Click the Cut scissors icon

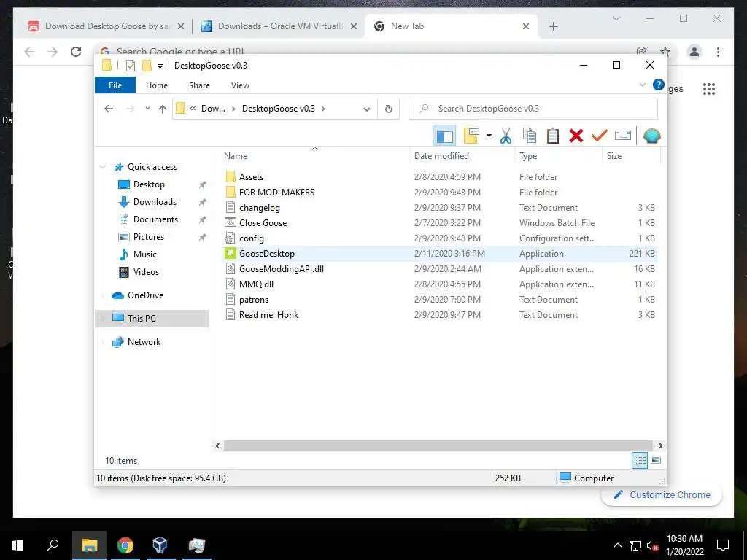point(506,136)
